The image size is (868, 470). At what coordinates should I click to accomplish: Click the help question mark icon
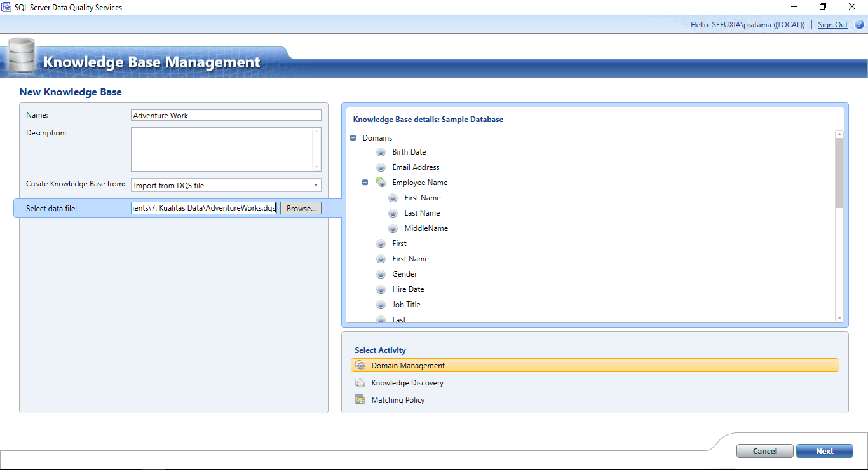tap(859, 25)
